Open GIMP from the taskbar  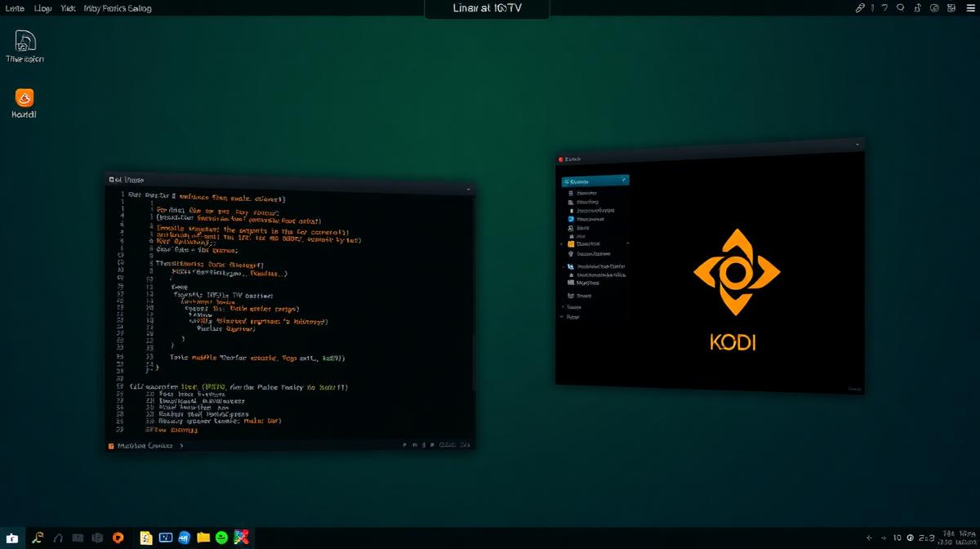coord(240,538)
